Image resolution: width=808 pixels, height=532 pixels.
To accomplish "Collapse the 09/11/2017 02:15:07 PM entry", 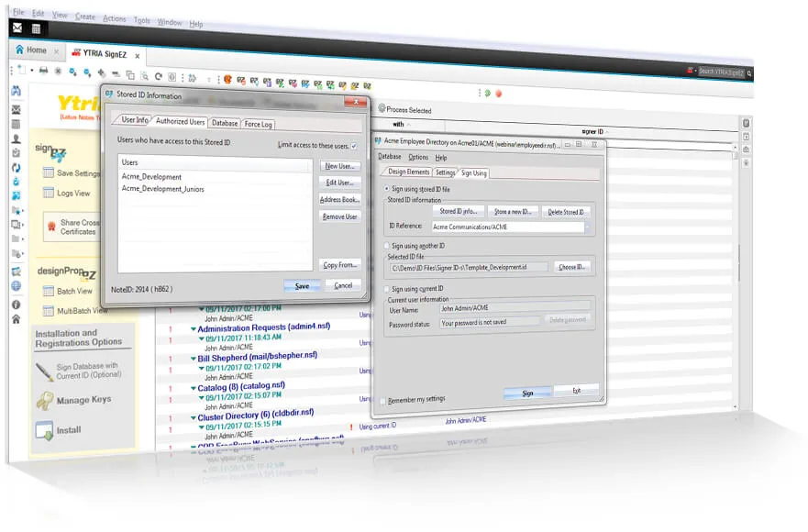I will (202, 397).
